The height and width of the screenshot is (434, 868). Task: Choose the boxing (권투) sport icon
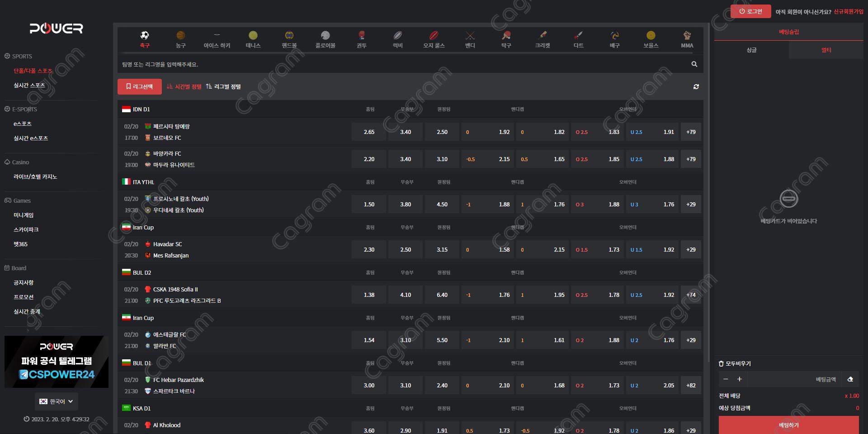click(x=361, y=36)
